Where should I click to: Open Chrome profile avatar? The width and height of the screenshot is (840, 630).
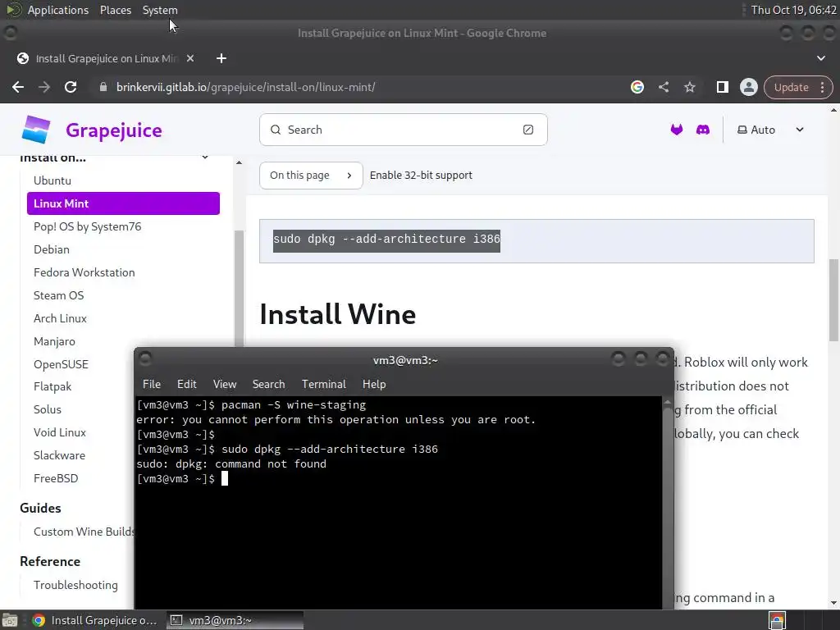click(748, 87)
